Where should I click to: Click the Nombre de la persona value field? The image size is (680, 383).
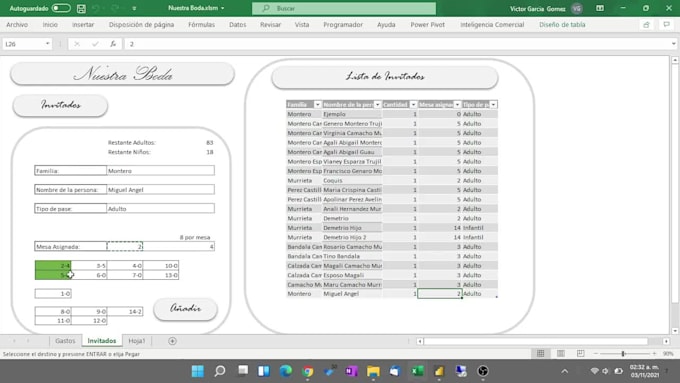click(x=160, y=190)
